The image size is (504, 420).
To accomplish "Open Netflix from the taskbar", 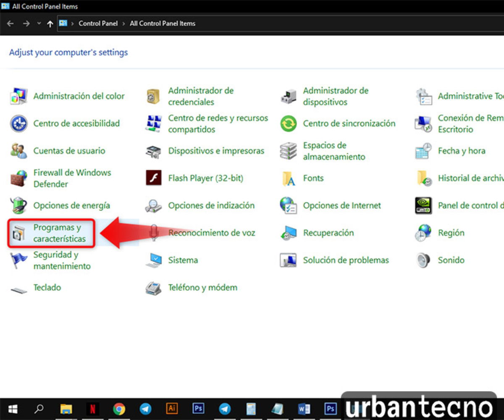I will pos(92,408).
